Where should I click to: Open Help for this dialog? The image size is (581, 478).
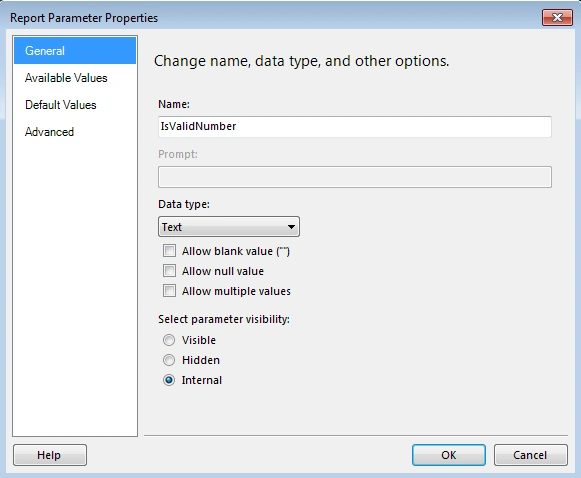point(50,455)
